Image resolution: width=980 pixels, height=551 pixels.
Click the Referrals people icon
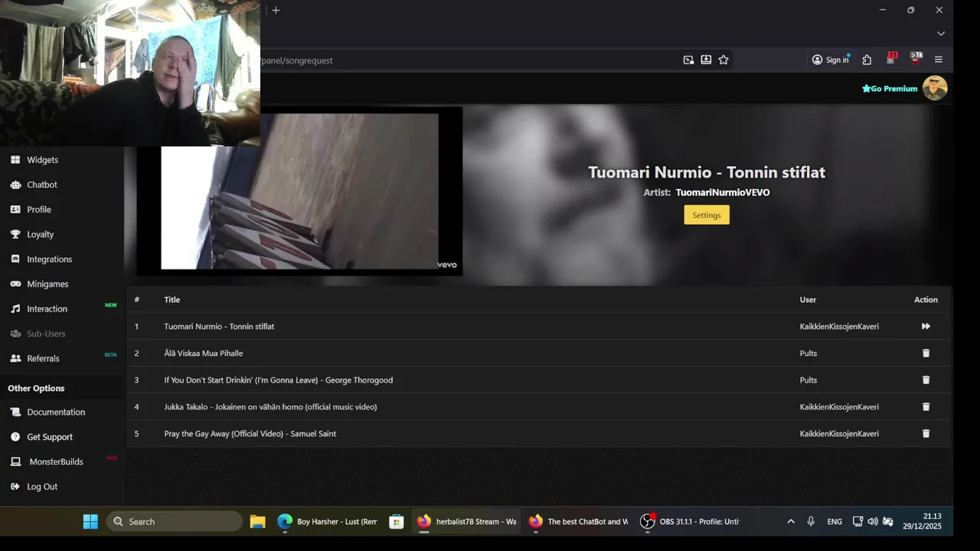pyautogui.click(x=15, y=358)
